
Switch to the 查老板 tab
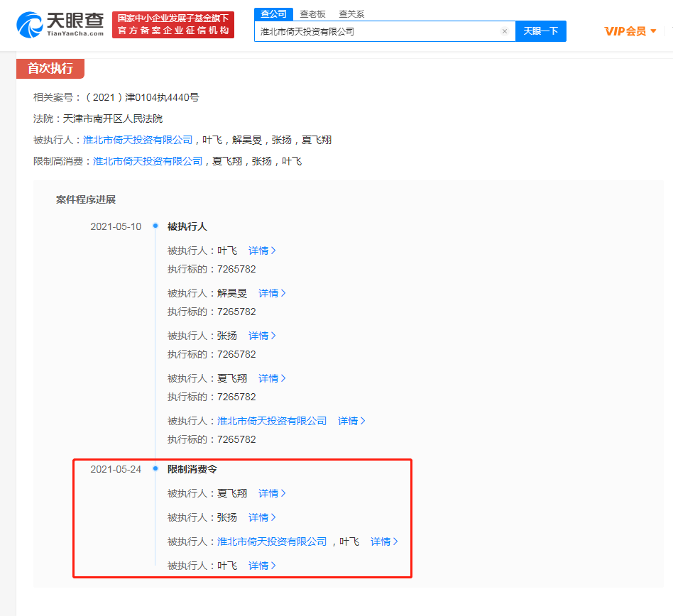tap(312, 14)
